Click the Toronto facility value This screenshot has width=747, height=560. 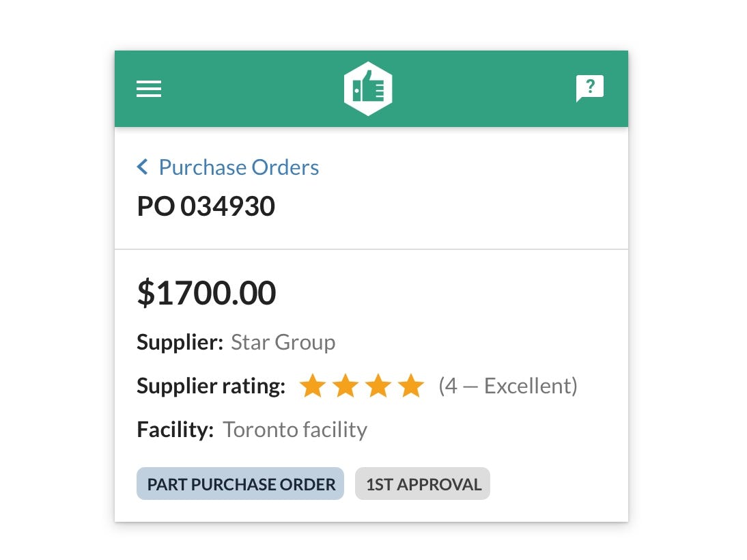pyautogui.click(x=295, y=430)
